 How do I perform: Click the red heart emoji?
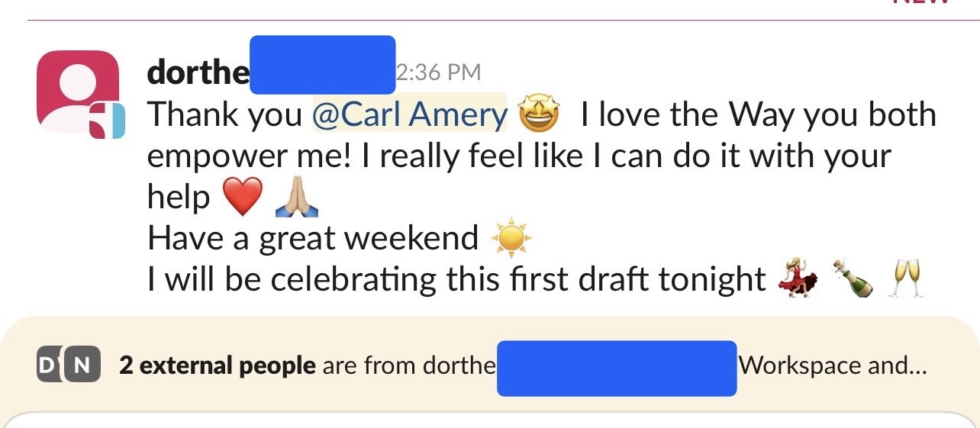pos(241,198)
